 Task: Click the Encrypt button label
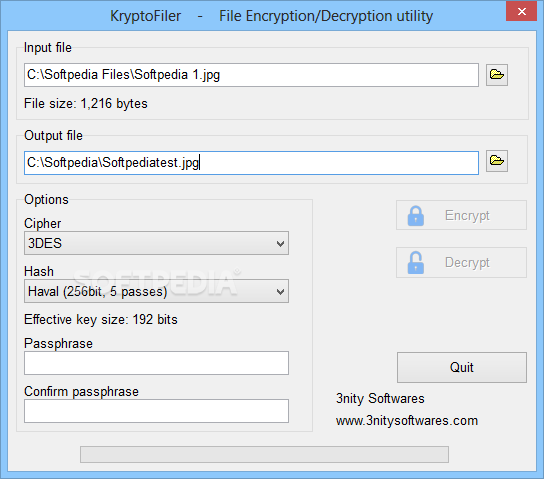467,215
